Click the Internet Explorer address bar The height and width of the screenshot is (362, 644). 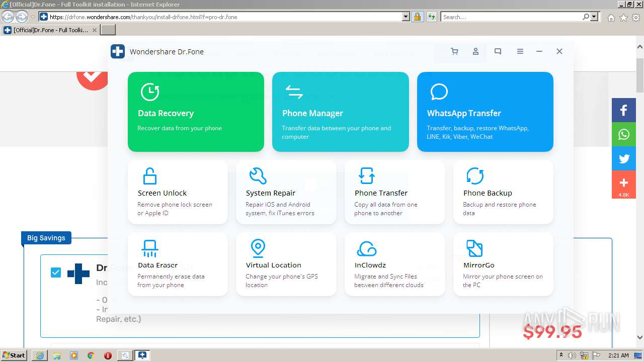pyautogui.click(x=225, y=17)
